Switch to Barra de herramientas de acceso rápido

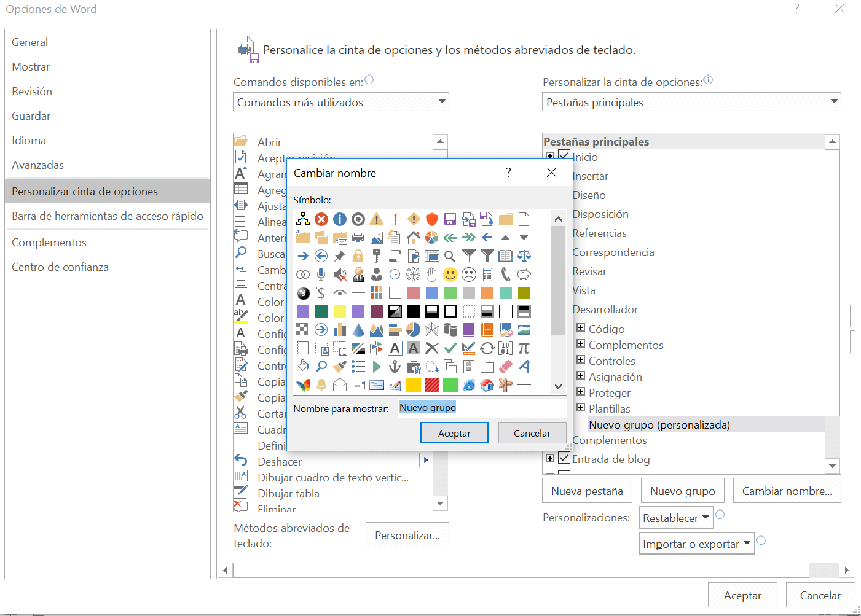pos(108,216)
